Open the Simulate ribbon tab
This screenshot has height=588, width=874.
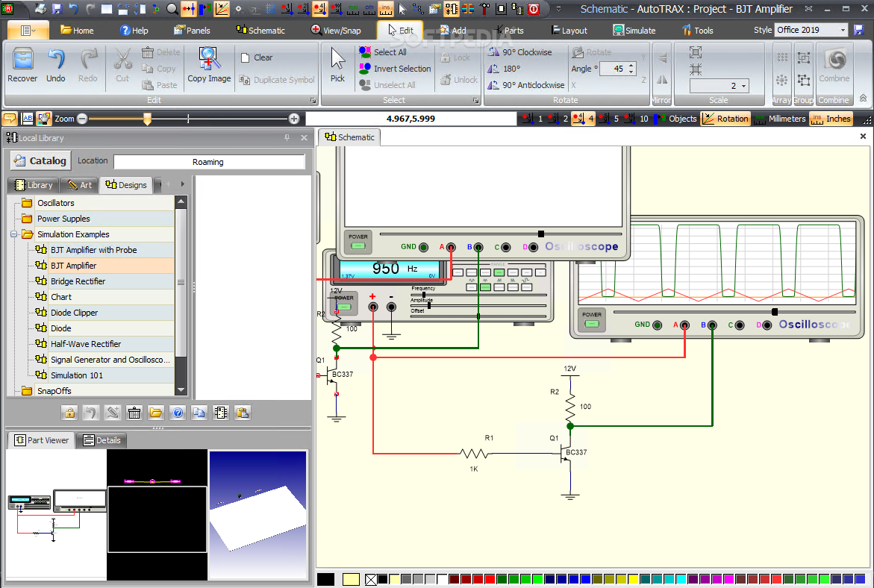(634, 30)
